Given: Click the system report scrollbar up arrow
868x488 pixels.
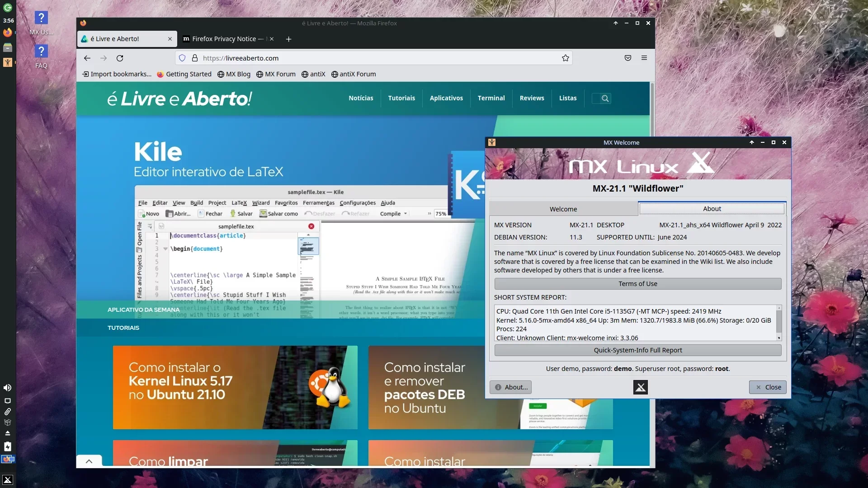Looking at the screenshot, I should [x=778, y=308].
